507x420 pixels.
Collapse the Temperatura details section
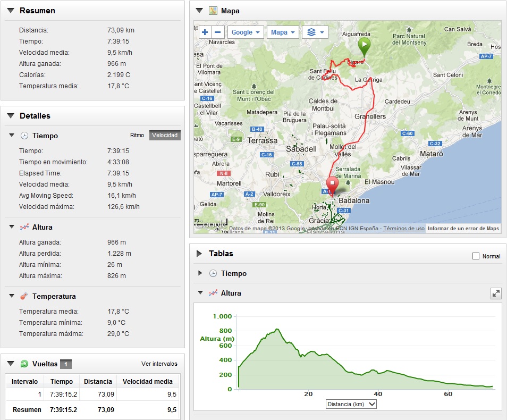12,296
